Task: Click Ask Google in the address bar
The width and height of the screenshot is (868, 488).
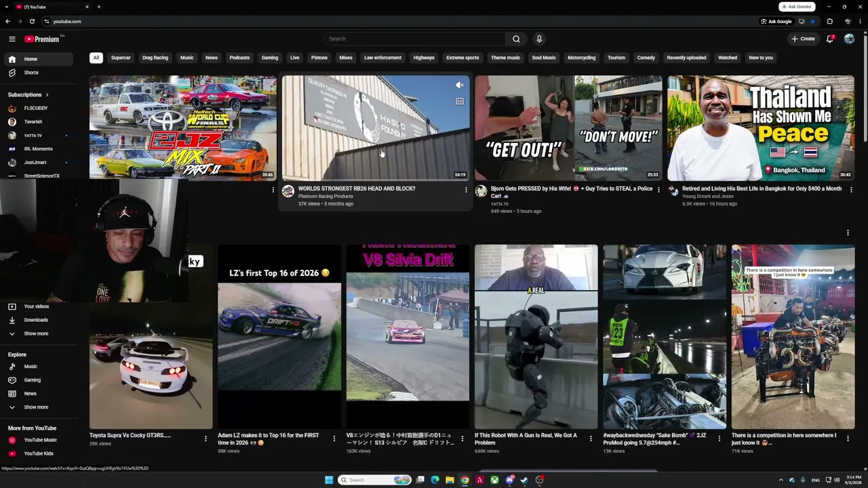Action: [776, 21]
